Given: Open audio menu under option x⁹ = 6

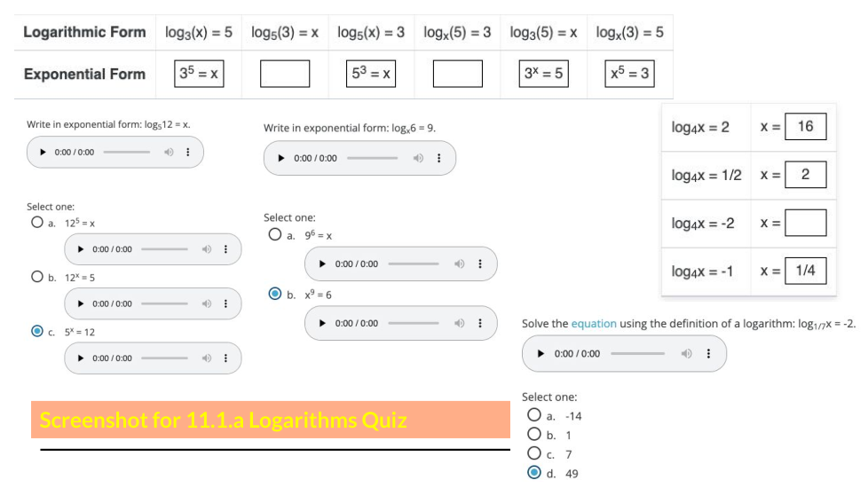Looking at the screenshot, I should click(480, 324).
